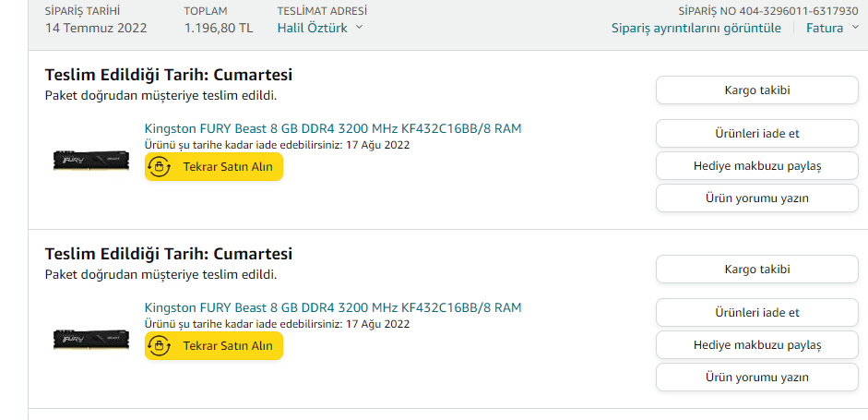Viewport: 868px width, 420px height.
Task: Open the Sipariş ayrıntılarını görüntüle link
Action: [696, 28]
